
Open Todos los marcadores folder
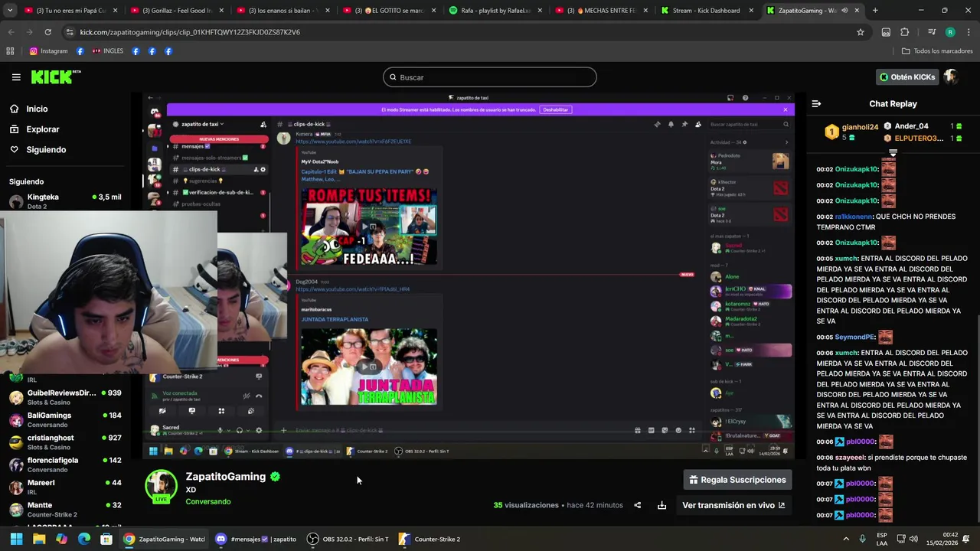pyautogui.click(x=937, y=51)
